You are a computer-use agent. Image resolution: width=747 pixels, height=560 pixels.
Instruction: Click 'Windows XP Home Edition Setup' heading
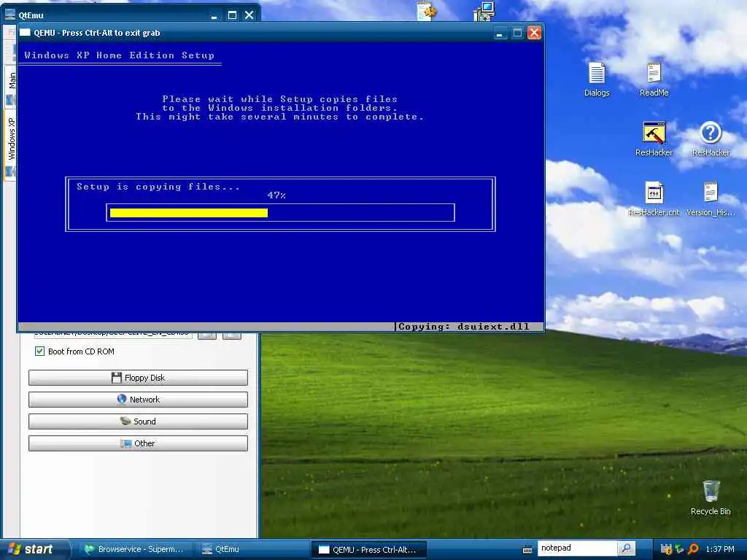(119, 55)
